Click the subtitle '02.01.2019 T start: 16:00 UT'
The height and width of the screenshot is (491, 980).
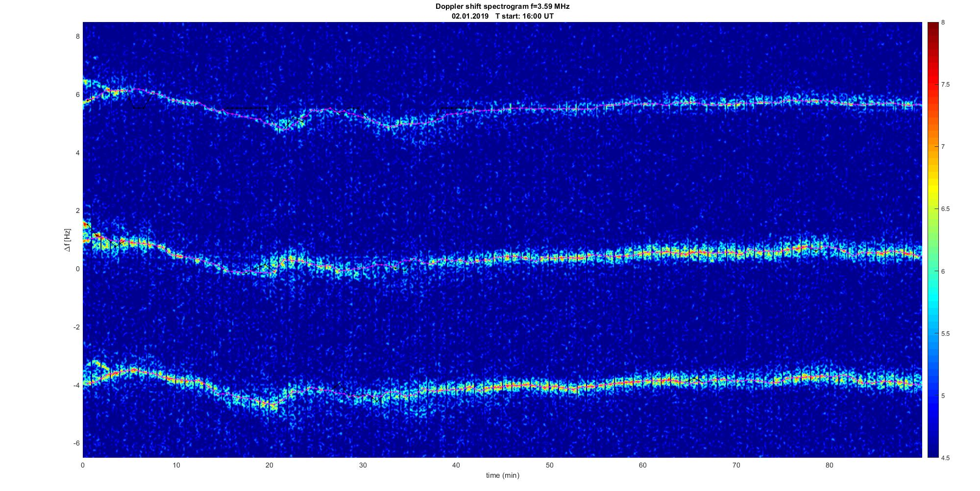pyautogui.click(x=502, y=16)
